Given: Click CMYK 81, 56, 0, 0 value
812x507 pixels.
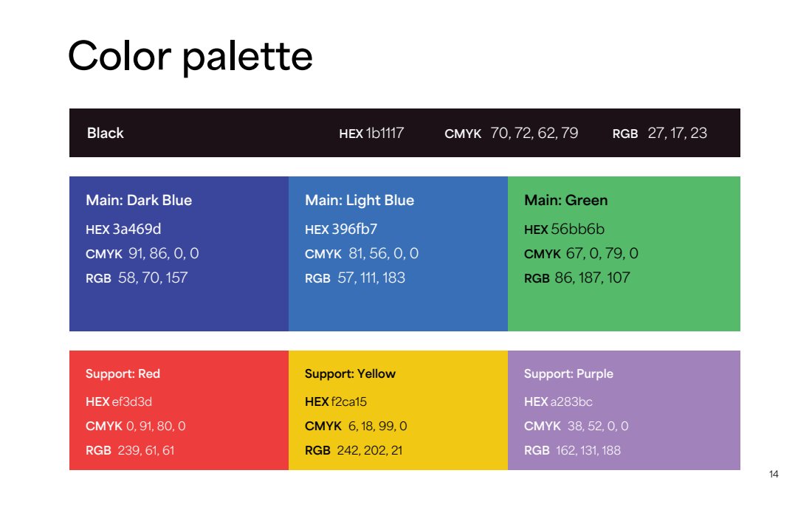Looking at the screenshot, I should coord(362,254).
